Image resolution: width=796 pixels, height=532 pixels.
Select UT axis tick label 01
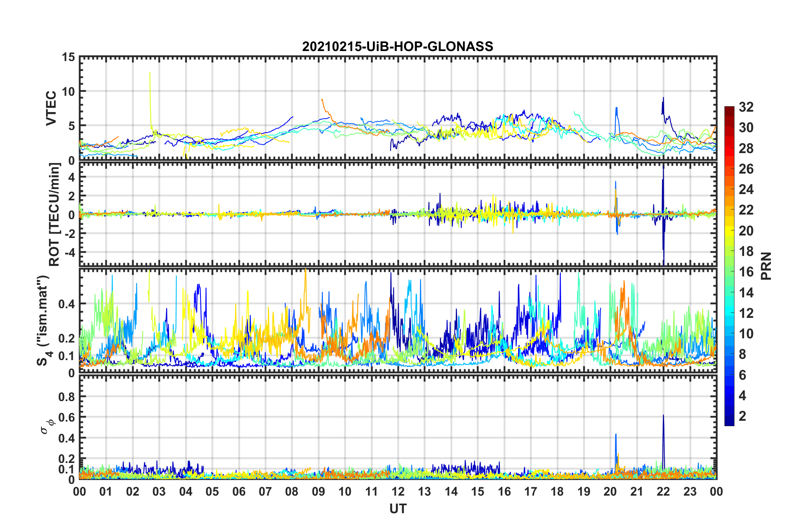click(x=106, y=491)
